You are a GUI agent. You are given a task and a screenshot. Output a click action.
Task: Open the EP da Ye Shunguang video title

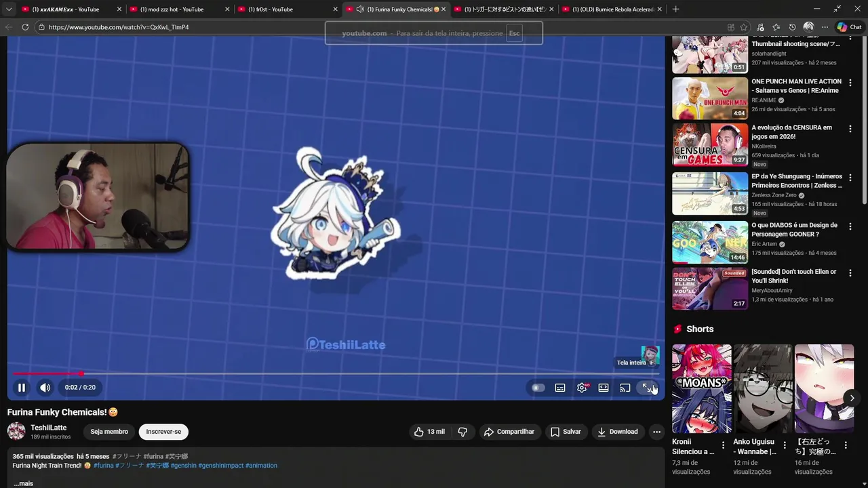click(797, 181)
